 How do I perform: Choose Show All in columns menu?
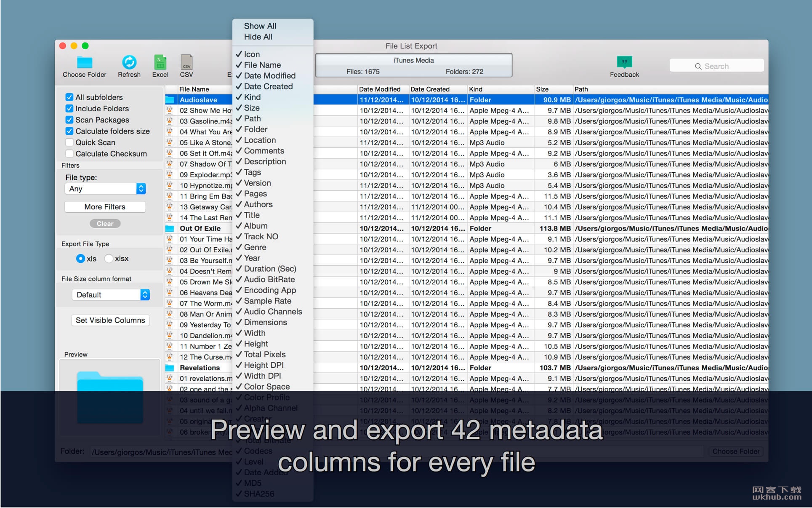(x=260, y=26)
